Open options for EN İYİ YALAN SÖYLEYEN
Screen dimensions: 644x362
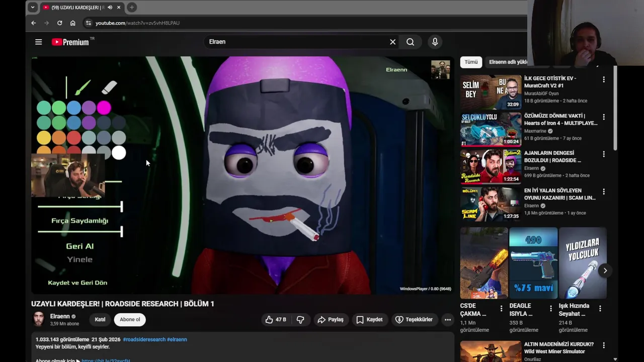click(x=604, y=192)
